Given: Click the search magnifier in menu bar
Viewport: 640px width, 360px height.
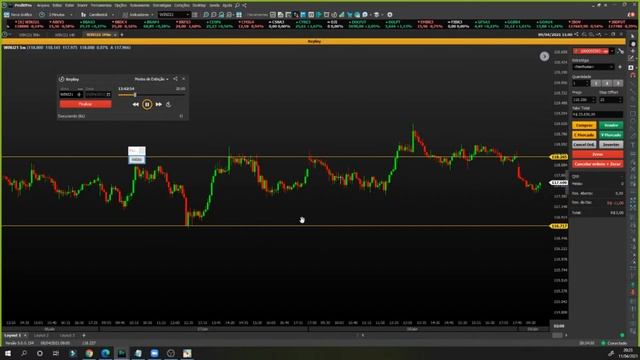Looking at the screenshot, I should [237, 5].
